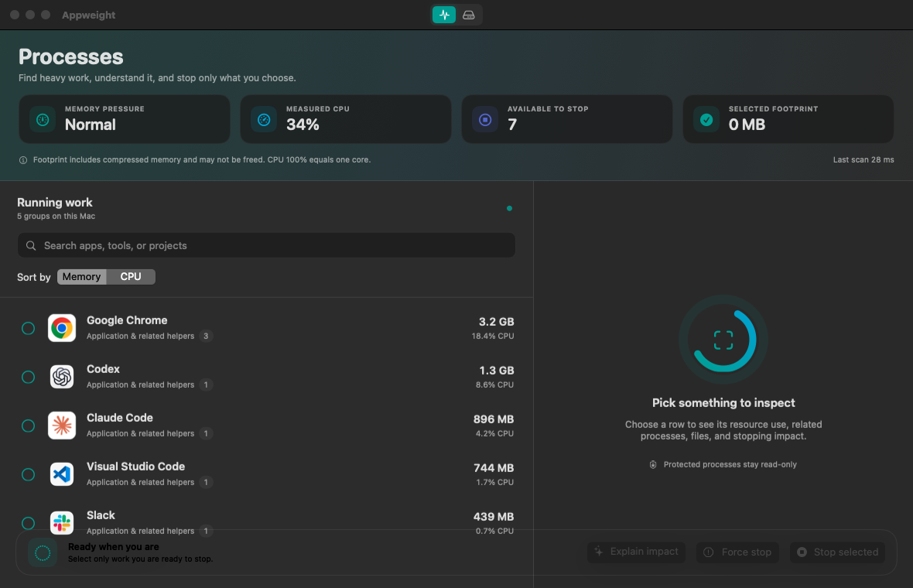Click the Visual Studio Code 744 MB value
The width and height of the screenshot is (913, 588).
(493, 469)
